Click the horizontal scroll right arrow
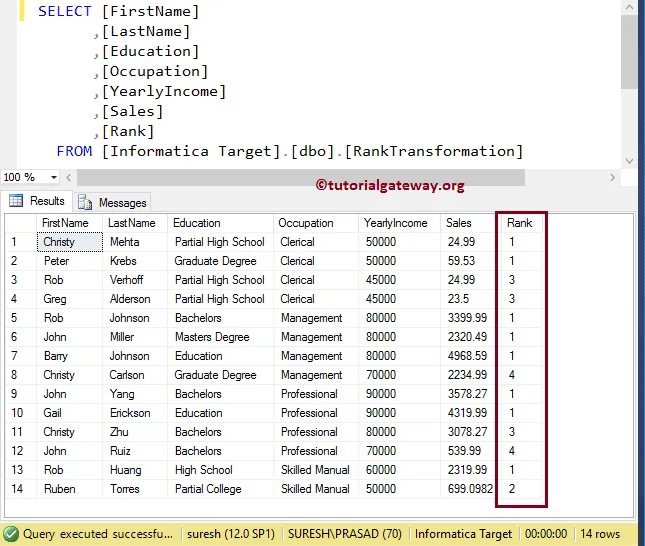The image size is (645, 546). pyautogui.click(x=613, y=177)
